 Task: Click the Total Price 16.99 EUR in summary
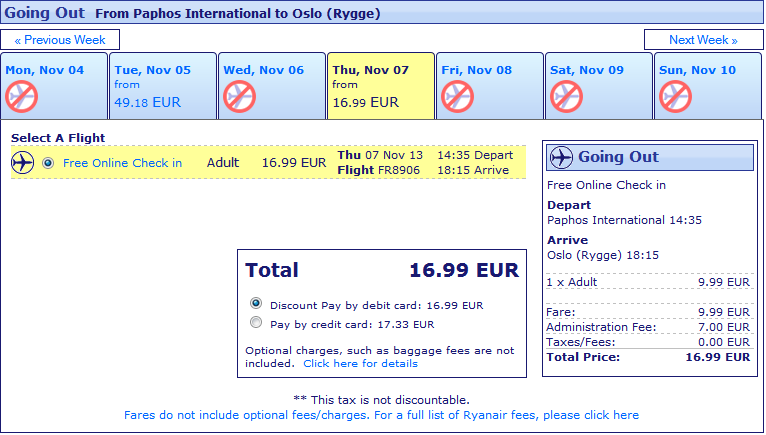coord(718,357)
